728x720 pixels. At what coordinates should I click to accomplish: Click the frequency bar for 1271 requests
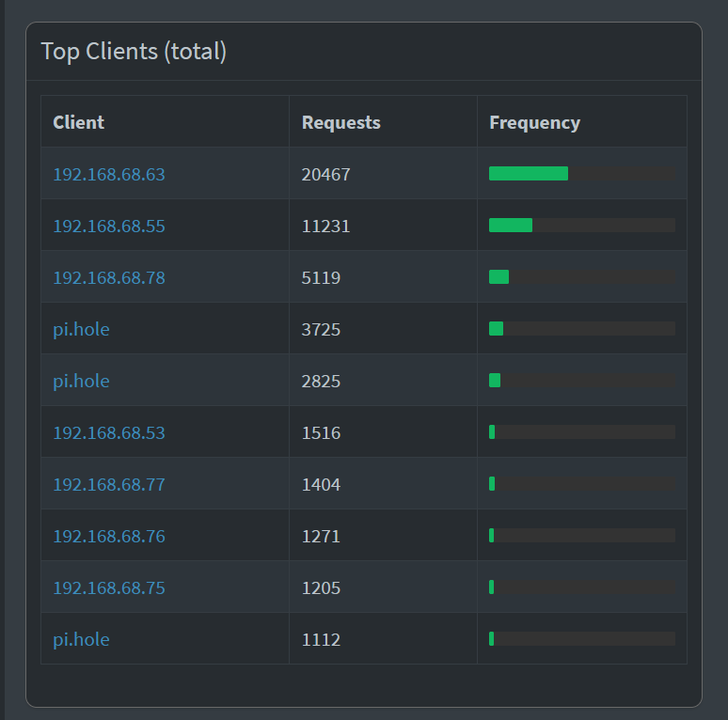point(582,536)
